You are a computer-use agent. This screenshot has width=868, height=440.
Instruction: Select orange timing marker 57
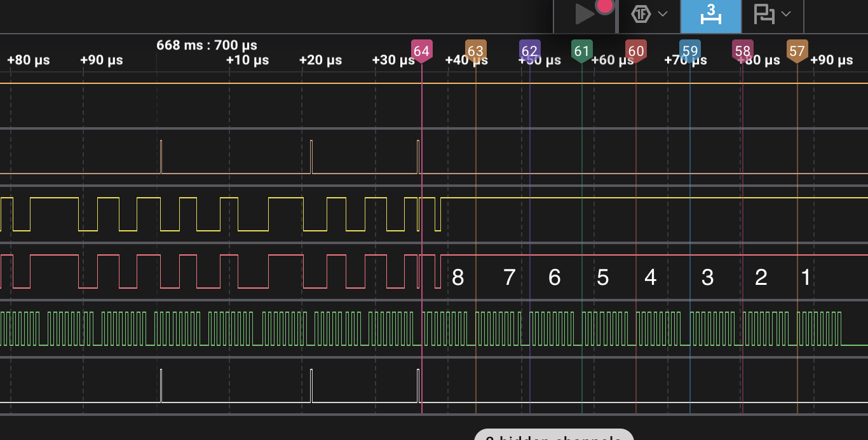797,51
